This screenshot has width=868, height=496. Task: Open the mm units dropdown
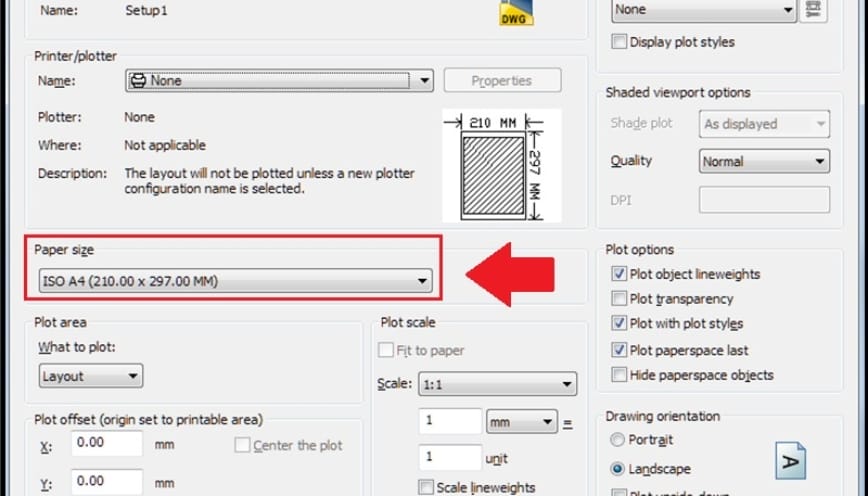[521, 422]
